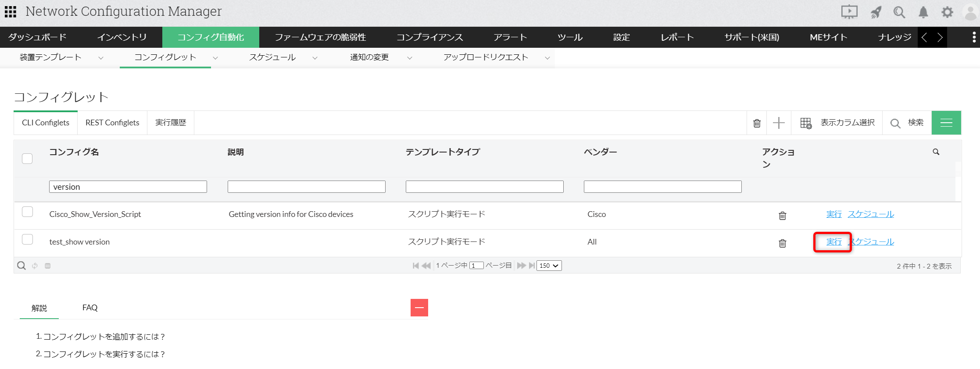Select the 解説 tab
This screenshot has height=369, width=980.
point(39,308)
